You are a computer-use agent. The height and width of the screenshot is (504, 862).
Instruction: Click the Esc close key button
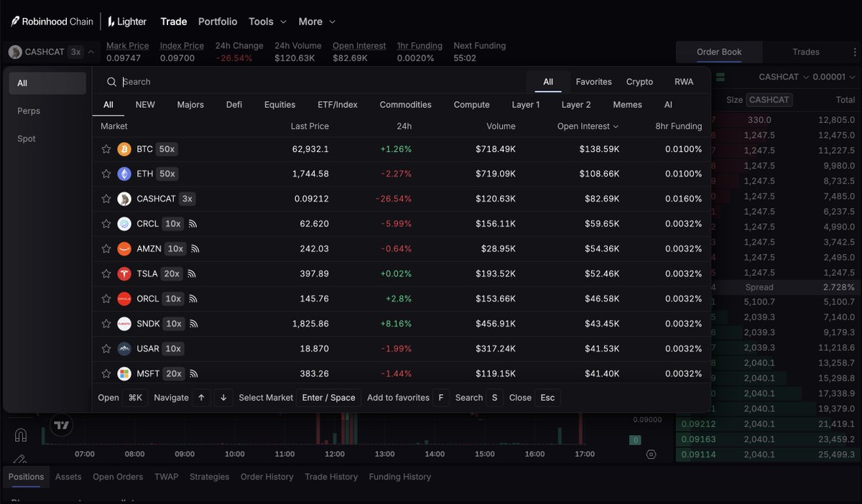pos(547,398)
